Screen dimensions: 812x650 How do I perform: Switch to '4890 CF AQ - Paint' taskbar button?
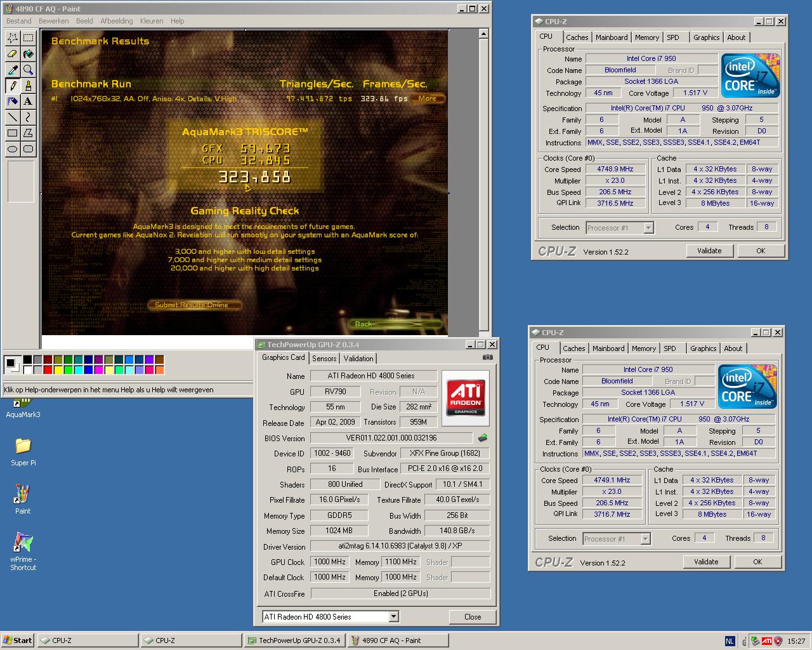pos(398,640)
